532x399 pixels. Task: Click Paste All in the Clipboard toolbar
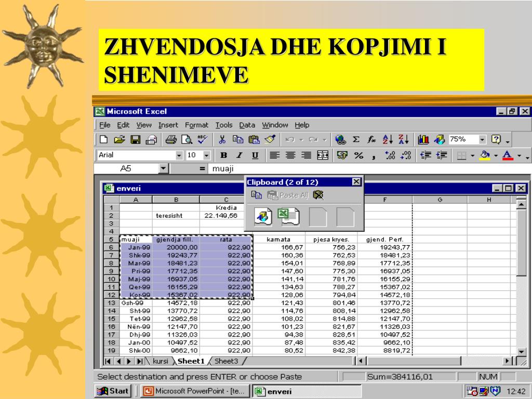[288, 195]
